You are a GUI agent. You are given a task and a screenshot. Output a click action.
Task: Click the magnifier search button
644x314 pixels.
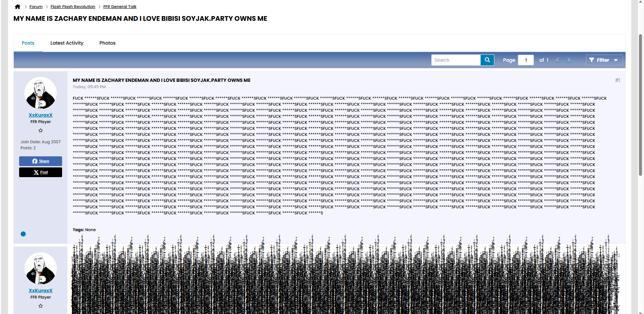(487, 60)
